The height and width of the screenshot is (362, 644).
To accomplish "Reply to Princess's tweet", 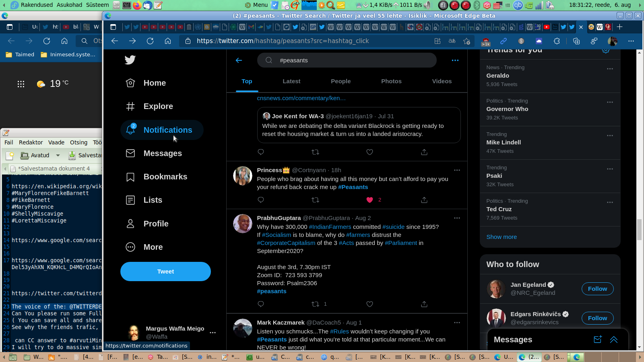I will coord(261,200).
